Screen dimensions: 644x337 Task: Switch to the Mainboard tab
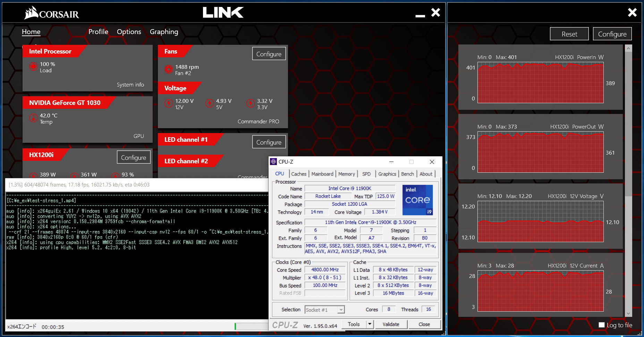coord(322,174)
